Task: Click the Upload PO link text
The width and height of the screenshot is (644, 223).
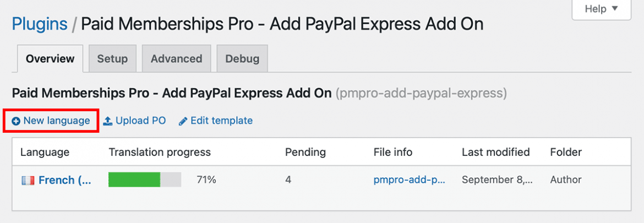Action: [x=140, y=121]
